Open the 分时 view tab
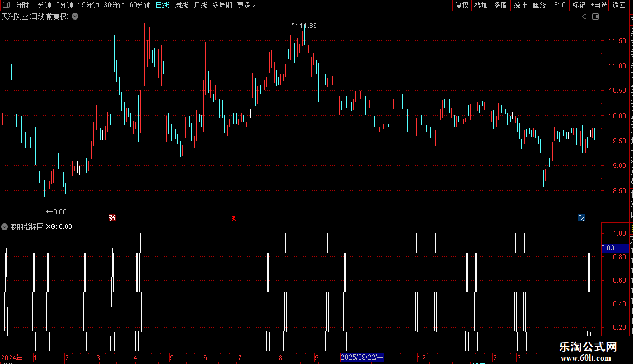Viewport: 633px width, 364px height. pos(22,5)
